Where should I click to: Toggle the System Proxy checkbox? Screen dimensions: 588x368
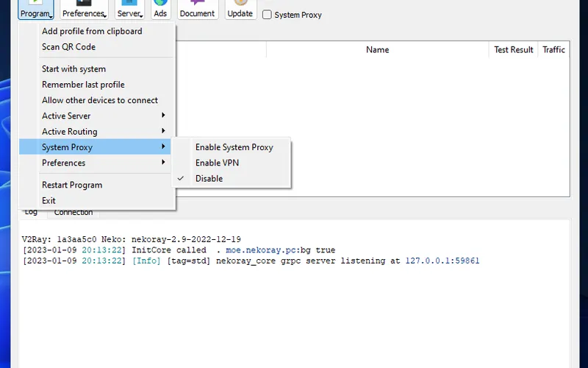(268, 15)
